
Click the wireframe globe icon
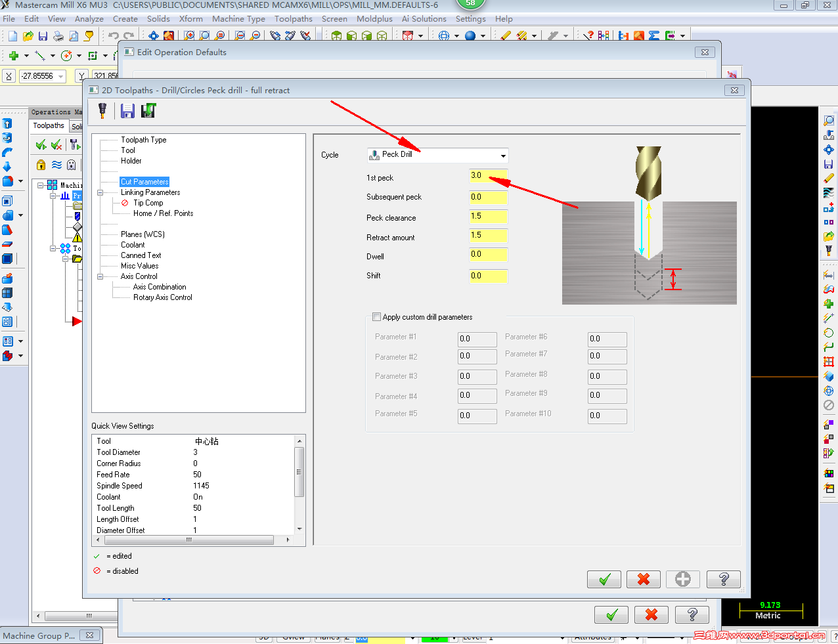[444, 35]
